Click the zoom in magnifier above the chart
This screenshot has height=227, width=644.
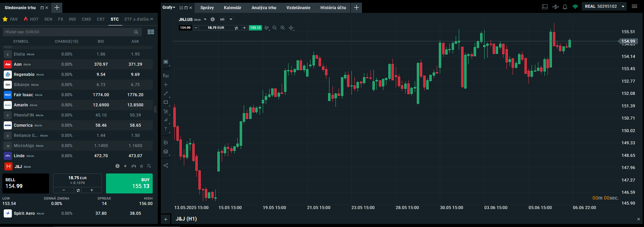(x=283, y=28)
